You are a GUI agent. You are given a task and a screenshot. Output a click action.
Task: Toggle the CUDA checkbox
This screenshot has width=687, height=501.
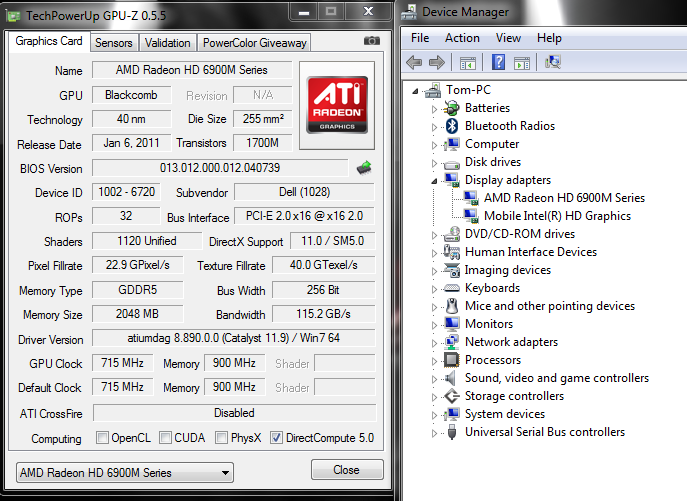click(165, 437)
